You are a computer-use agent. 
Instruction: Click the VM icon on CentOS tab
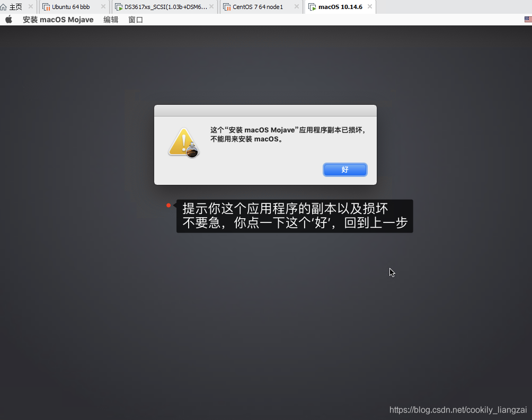tap(227, 7)
